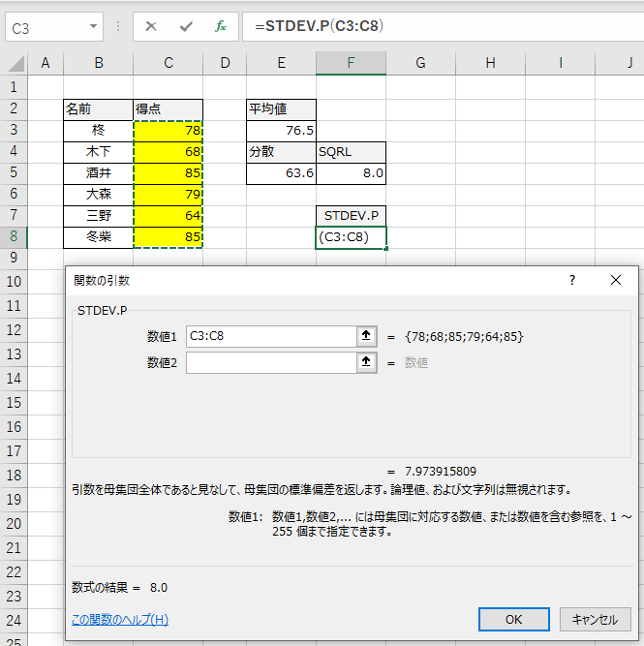Collapse dialog using 数値2 range selector icon
The image size is (644, 646).
[366, 362]
